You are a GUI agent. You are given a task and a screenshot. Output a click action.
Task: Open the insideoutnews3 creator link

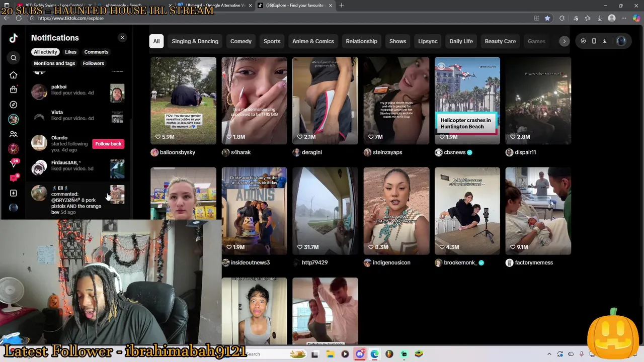tap(250, 262)
